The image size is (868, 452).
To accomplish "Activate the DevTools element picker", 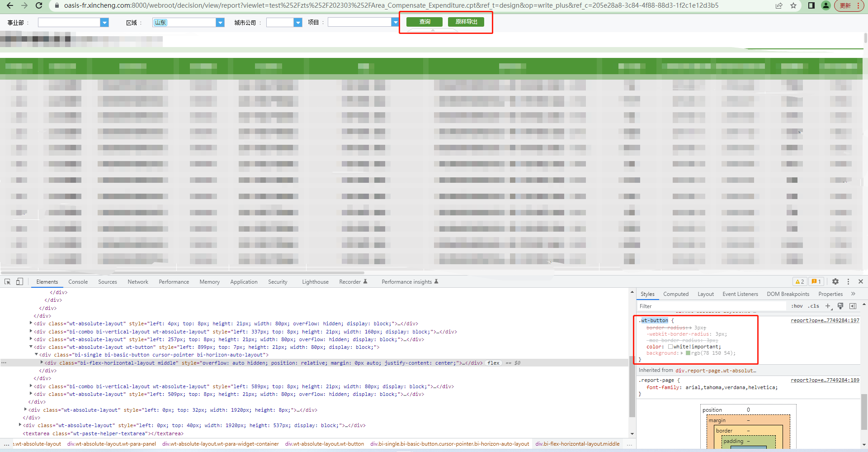I will click(x=8, y=281).
